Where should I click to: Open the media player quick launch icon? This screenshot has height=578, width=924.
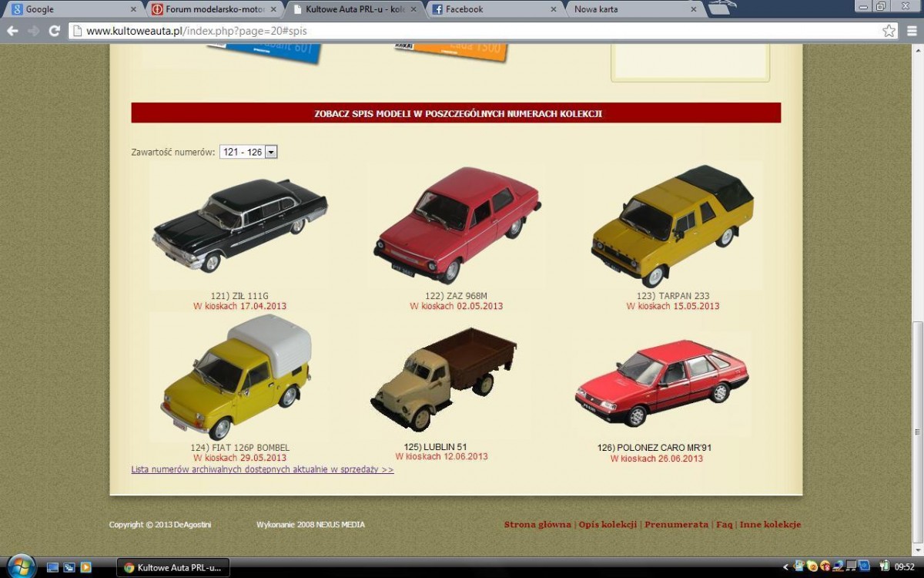pos(85,567)
